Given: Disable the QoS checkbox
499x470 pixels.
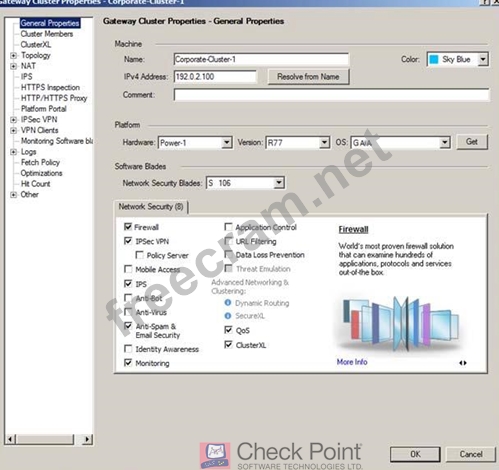Looking at the screenshot, I should pyautogui.click(x=228, y=330).
